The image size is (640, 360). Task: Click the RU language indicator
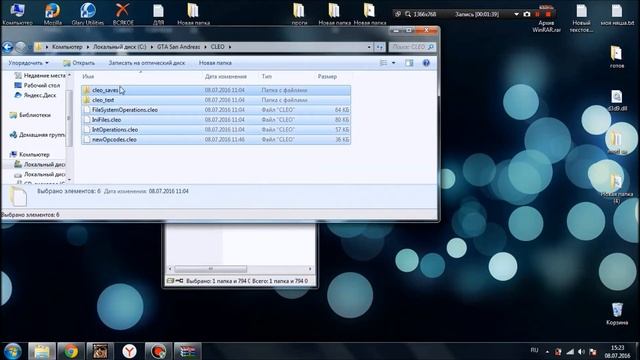(x=534, y=351)
